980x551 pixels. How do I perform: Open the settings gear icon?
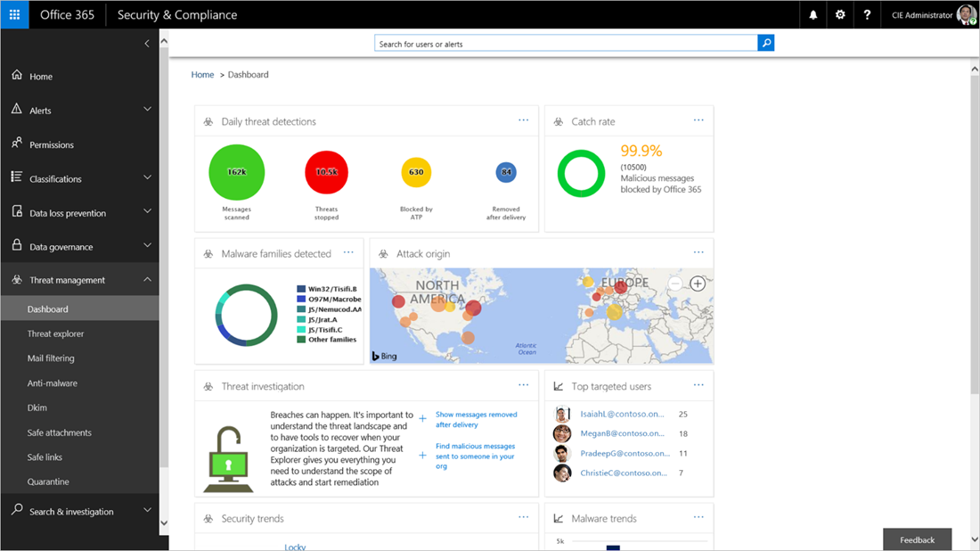coord(840,14)
